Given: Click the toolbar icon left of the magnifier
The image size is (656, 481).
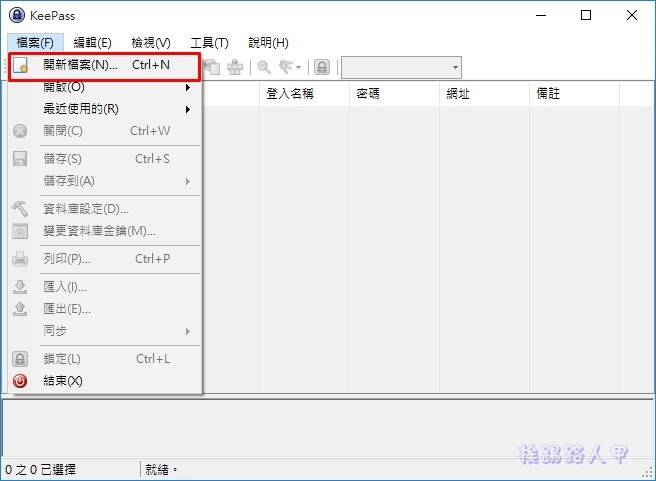Looking at the screenshot, I should pyautogui.click(x=235, y=67).
